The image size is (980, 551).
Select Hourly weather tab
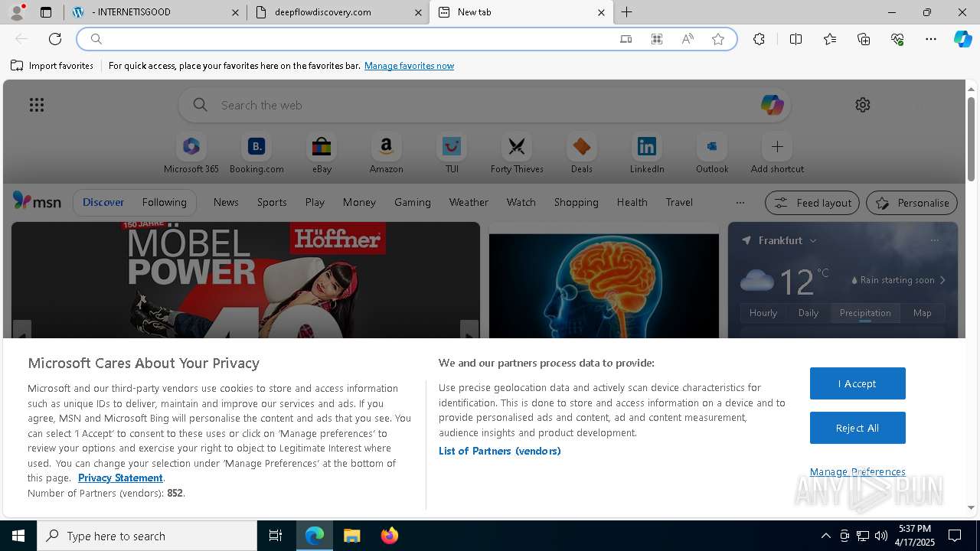(x=763, y=313)
